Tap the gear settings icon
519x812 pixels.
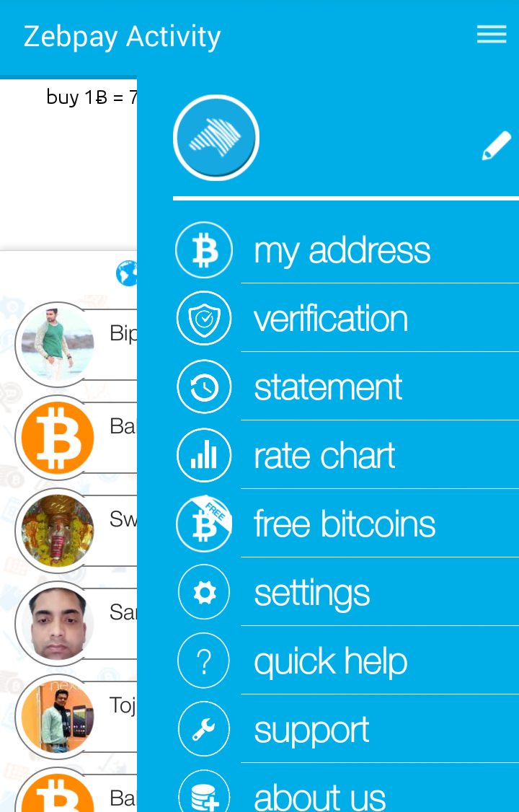coord(204,592)
